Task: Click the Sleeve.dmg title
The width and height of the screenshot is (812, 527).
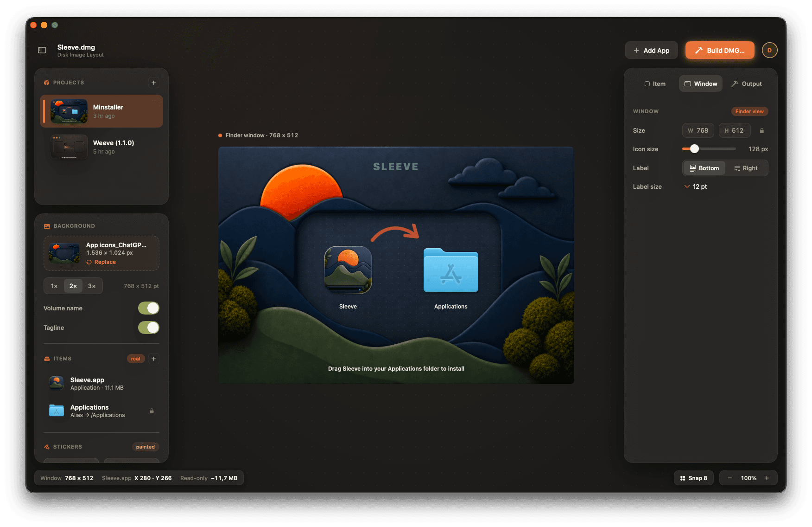Action: [76, 47]
